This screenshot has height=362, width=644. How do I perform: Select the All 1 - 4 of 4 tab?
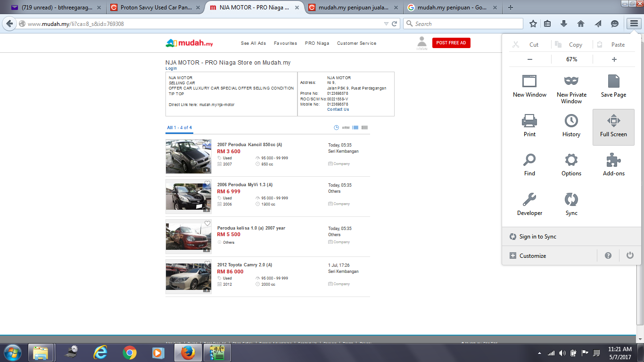(x=179, y=128)
